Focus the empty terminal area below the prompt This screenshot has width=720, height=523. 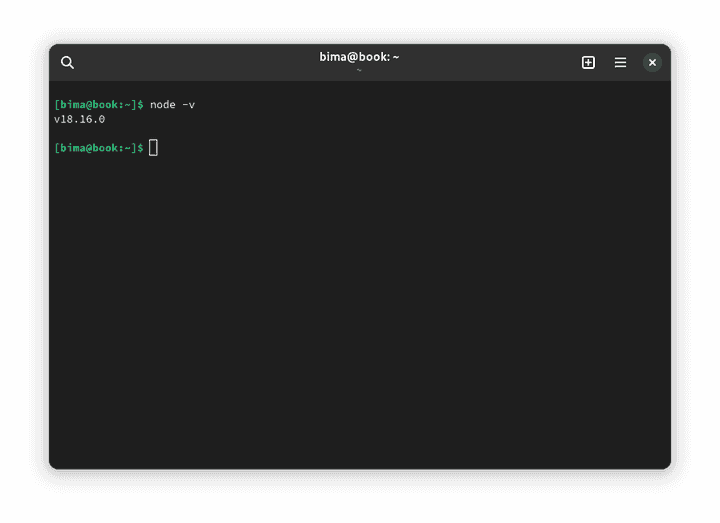click(x=360, y=320)
